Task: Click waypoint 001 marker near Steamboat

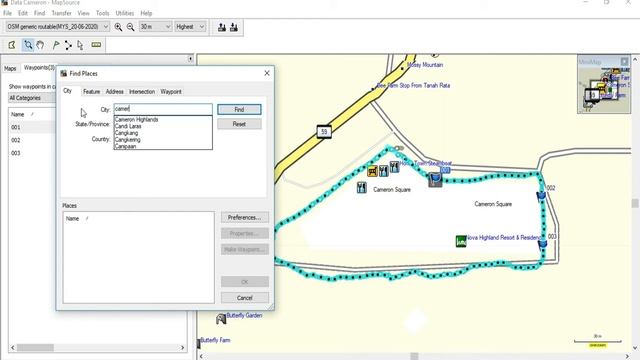Action: 435,179
